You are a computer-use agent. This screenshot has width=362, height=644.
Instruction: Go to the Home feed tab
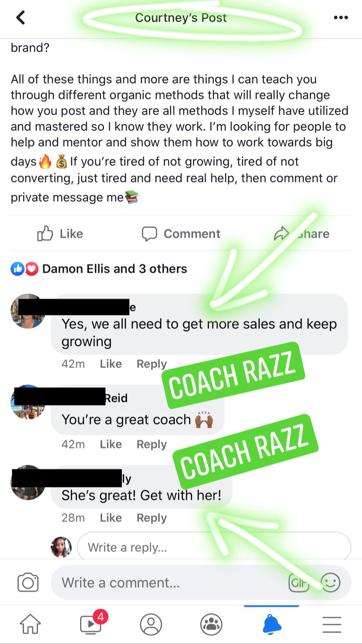pos(30,624)
